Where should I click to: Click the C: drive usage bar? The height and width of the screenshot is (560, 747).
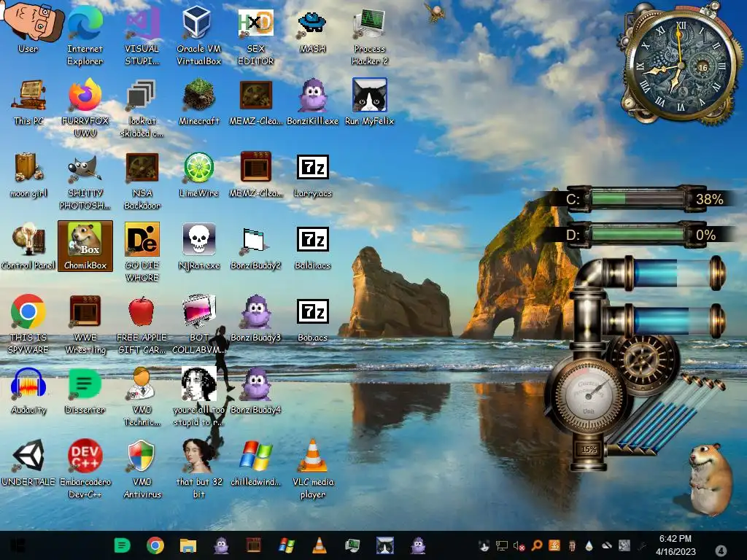638,198
